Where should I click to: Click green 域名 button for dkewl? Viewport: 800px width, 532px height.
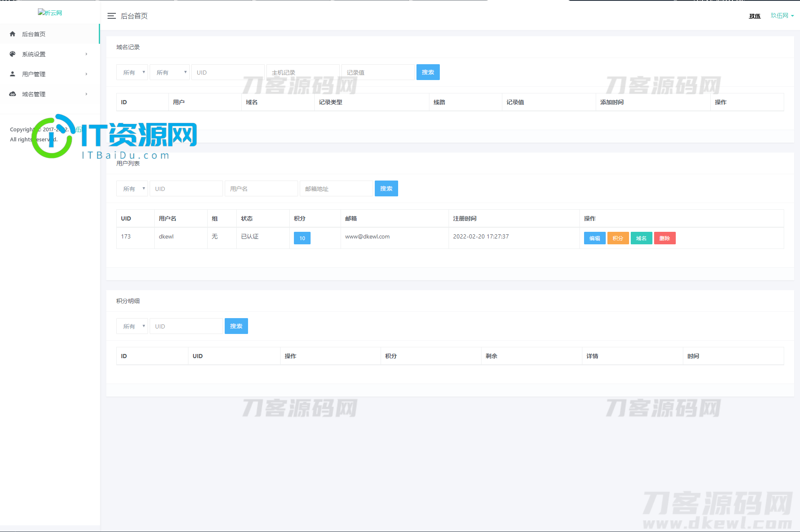[x=642, y=238]
